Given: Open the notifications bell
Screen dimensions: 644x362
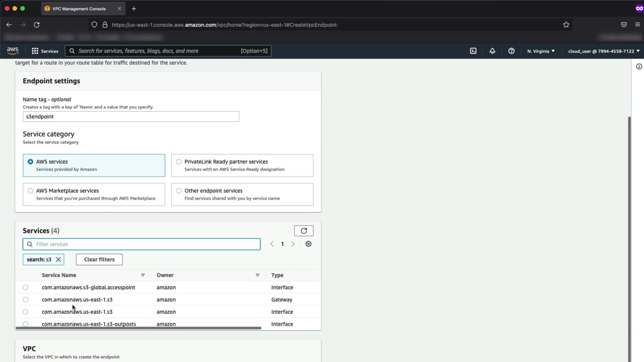Looking at the screenshot, I should [492, 51].
